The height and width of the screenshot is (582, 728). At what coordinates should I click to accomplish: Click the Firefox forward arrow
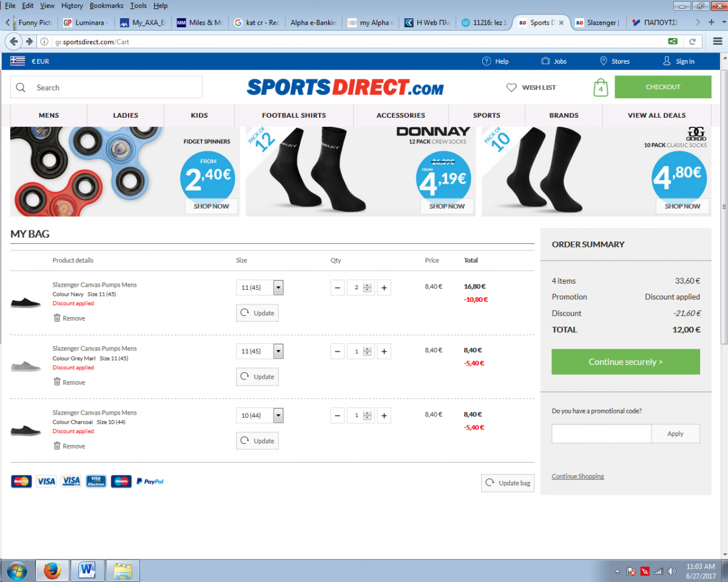pyautogui.click(x=29, y=42)
